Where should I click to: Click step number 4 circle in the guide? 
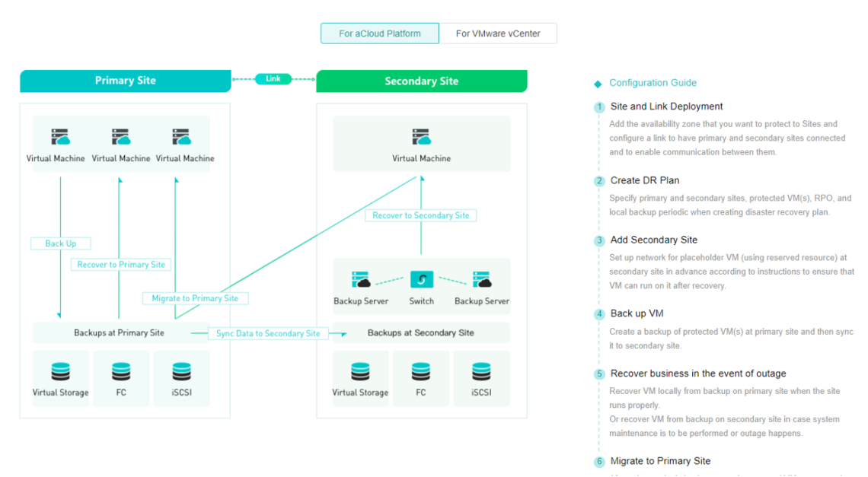tap(599, 314)
